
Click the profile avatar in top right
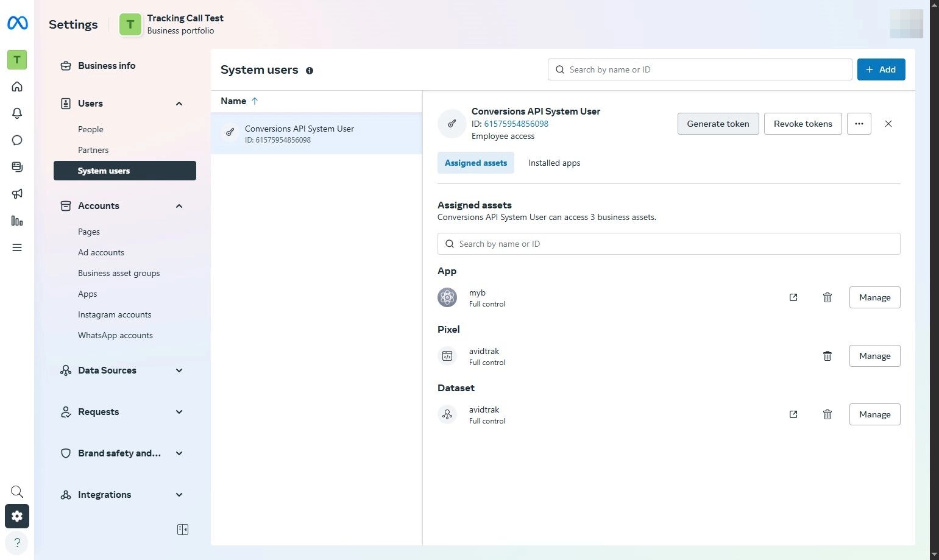[906, 24]
